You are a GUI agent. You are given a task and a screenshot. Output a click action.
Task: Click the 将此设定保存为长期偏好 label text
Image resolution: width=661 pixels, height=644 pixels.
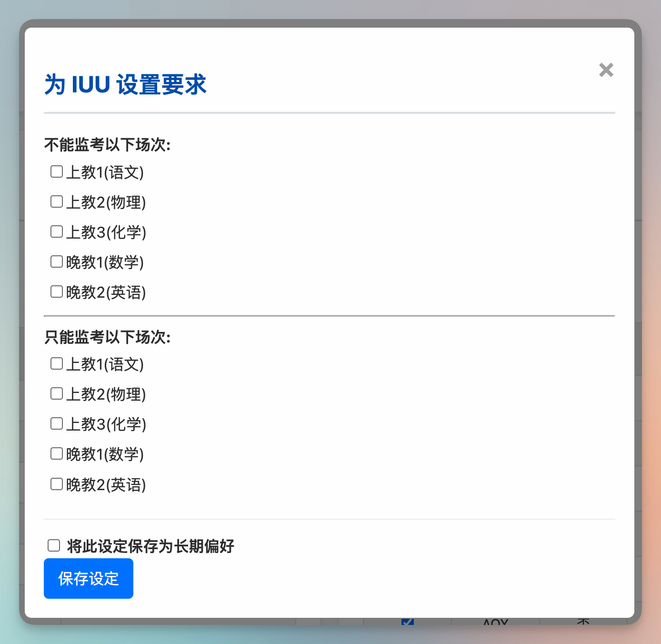point(150,546)
